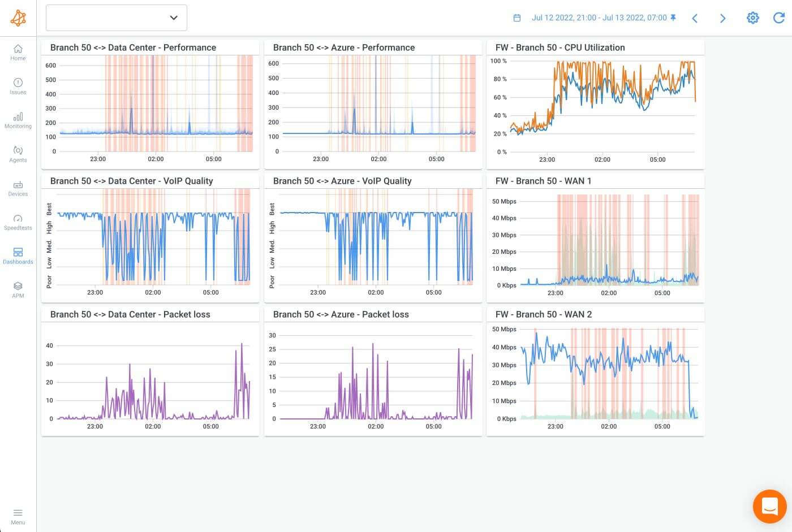792x532 pixels.
Task: Select the Devices sidebar icon
Action: pyautogui.click(x=18, y=189)
